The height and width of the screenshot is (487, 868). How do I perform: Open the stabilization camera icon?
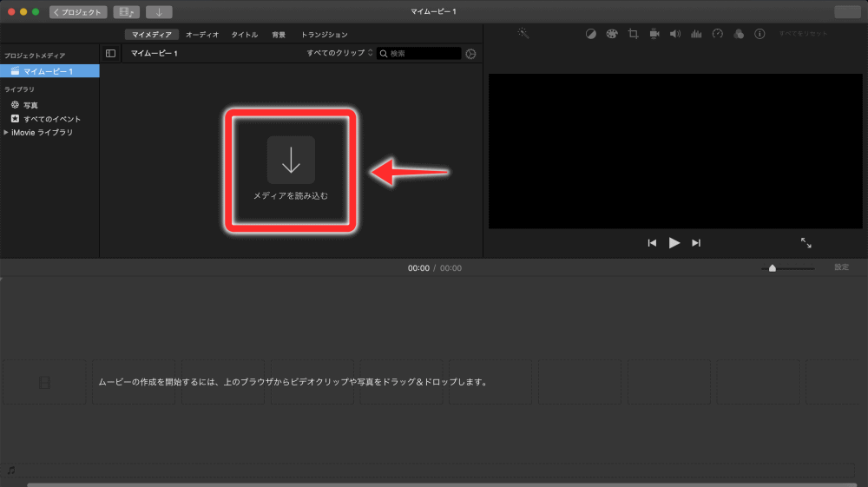point(654,34)
